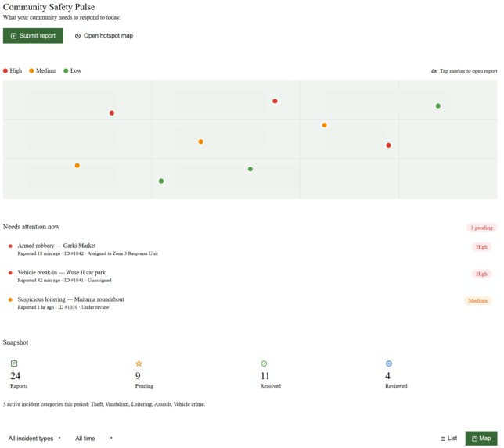Click the plus icon in Submit report
The width and height of the screenshot is (504, 448).
pos(13,36)
